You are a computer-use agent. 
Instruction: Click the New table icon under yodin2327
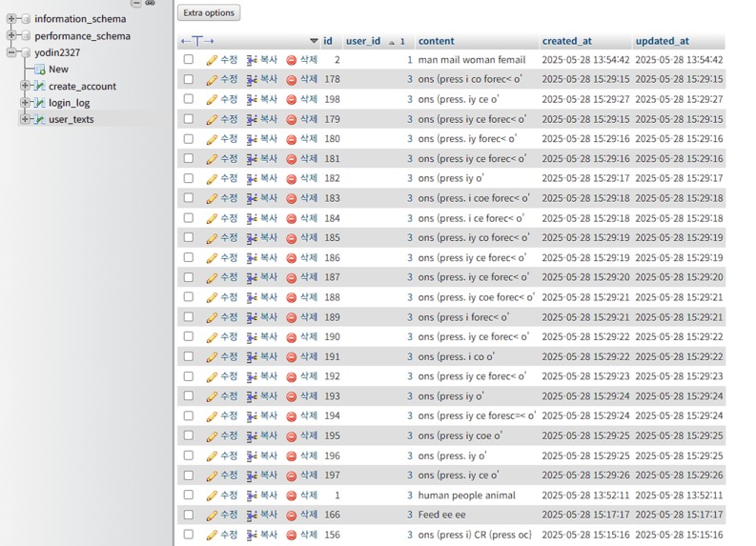pyautogui.click(x=39, y=70)
